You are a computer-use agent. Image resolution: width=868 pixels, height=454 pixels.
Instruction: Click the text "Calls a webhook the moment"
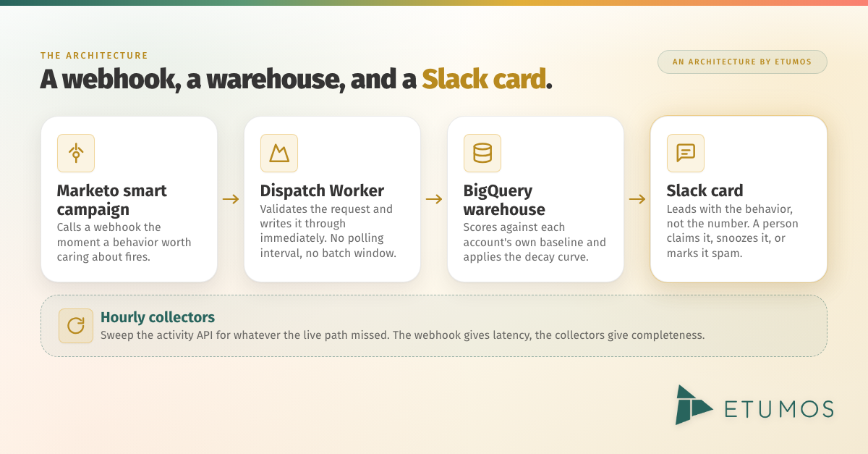(x=109, y=234)
